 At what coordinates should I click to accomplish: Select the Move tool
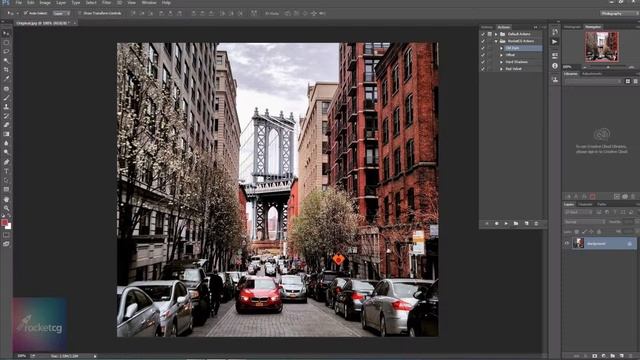point(6,33)
